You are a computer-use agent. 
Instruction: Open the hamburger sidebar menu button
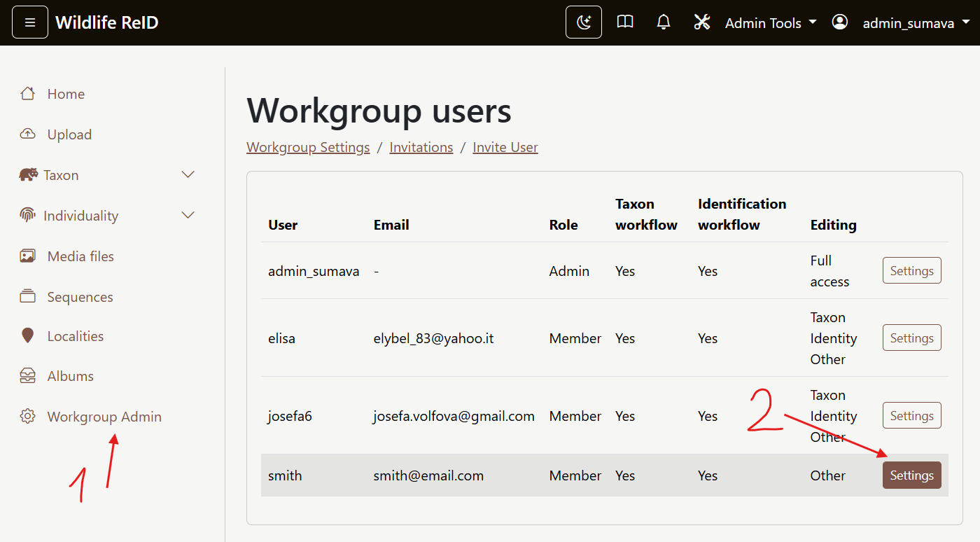tap(30, 22)
